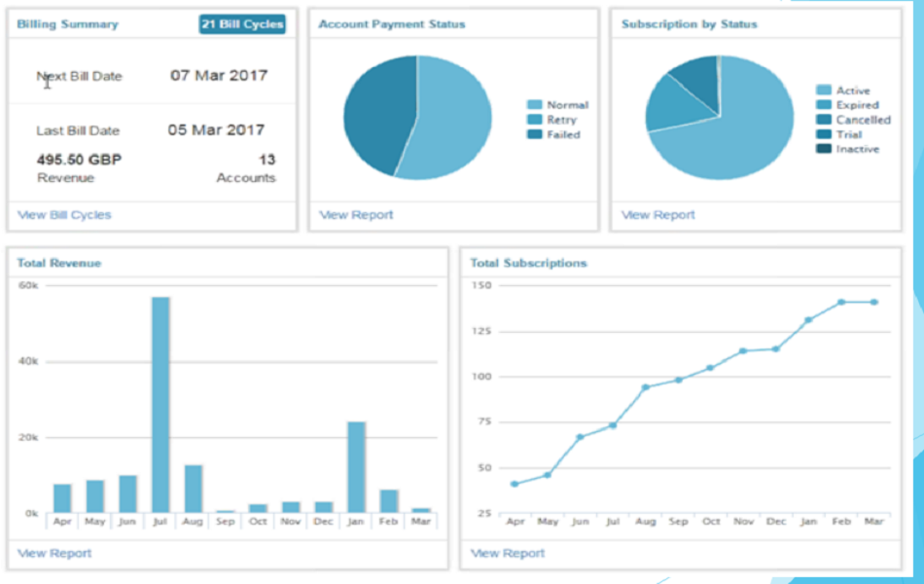The height and width of the screenshot is (584, 924).
Task: Click the 21 Bill Cycles badge
Action: (x=242, y=24)
